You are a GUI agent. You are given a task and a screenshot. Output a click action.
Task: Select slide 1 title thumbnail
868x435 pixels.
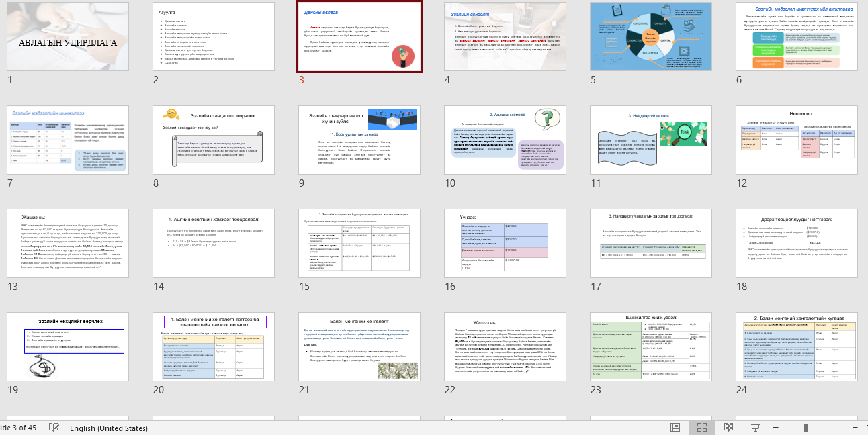(68, 37)
